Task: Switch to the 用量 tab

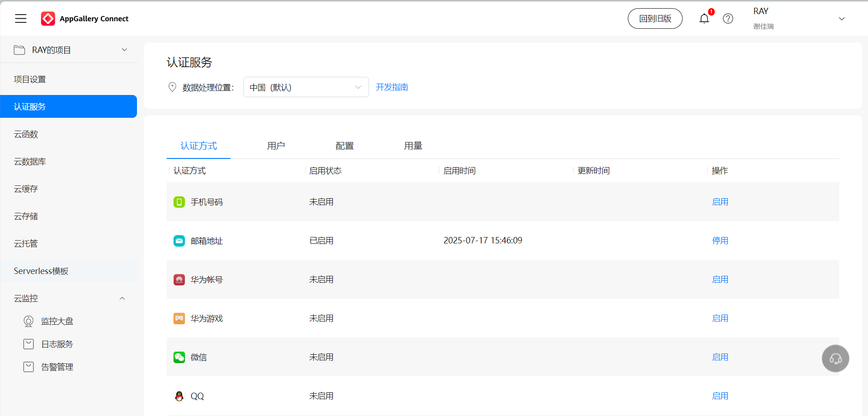Action: (413, 146)
